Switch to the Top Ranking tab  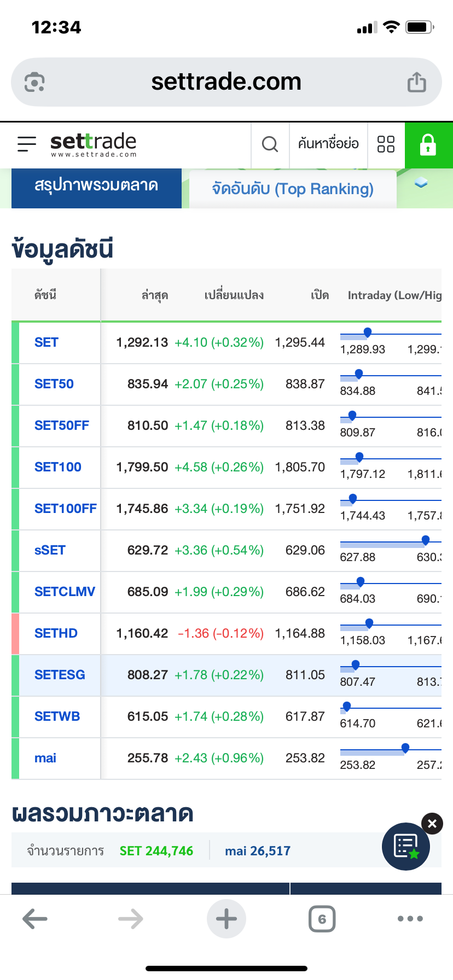pyautogui.click(x=293, y=189)
